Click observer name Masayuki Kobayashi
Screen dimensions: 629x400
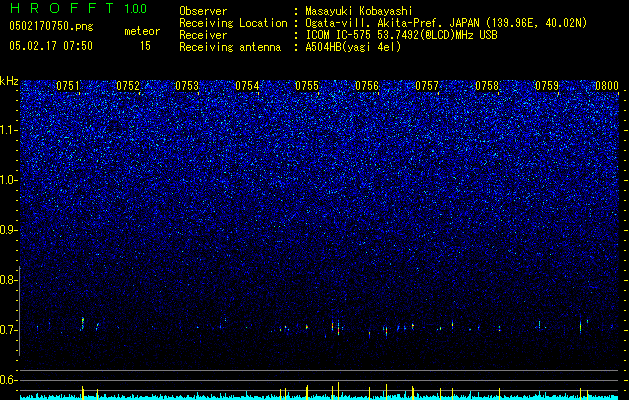click(359, 11)
